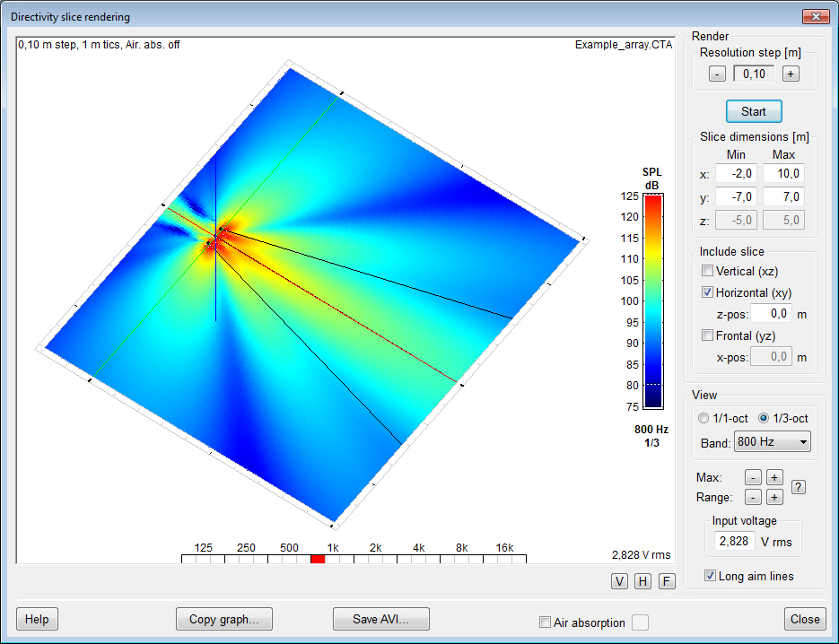Image resolution: width=839 pixels, height=644 pixels.
Task: Decrease the resolution step with minus button
Action: 717,74
